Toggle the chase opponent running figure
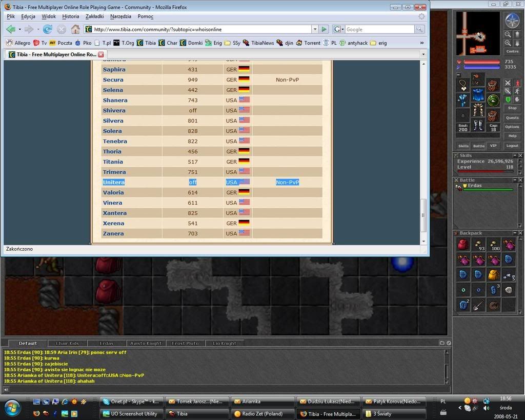This screenshot has height=420, width=525. point(517,91)
